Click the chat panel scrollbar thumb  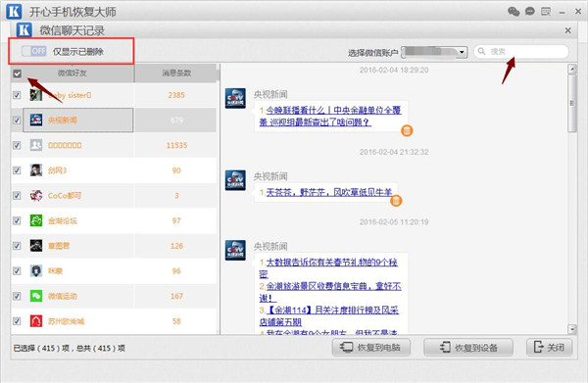pos(572,103)
